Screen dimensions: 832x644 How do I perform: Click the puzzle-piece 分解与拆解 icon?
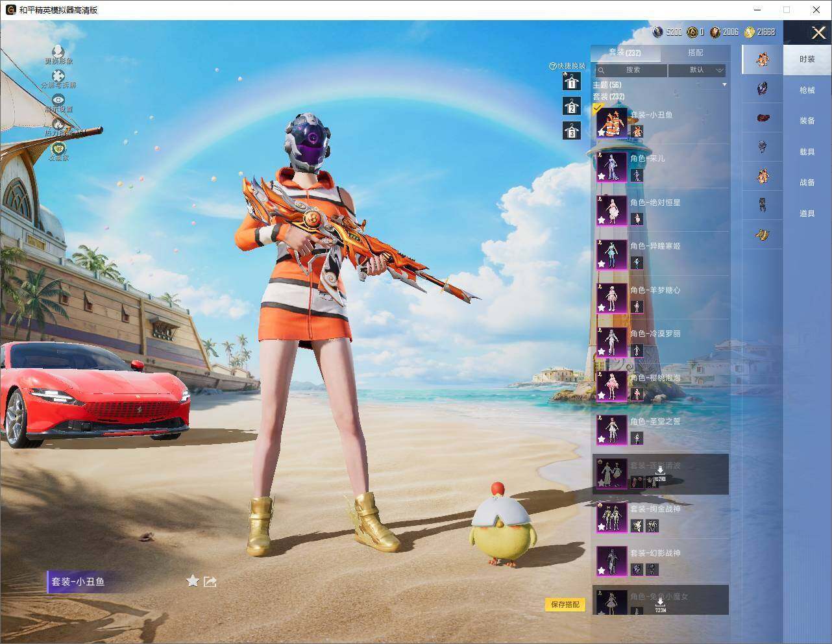click(x=58, y=76)
